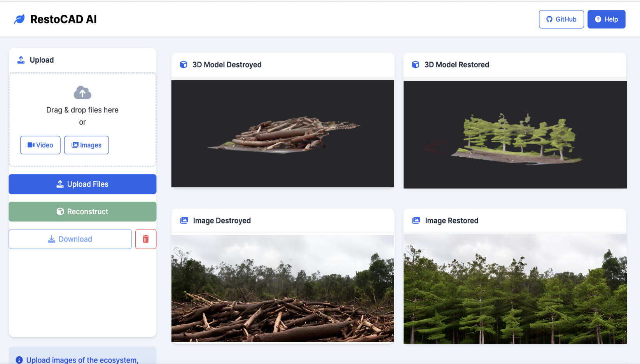640x364 pixels.
Task: Click the 'Image Restored' heading
Action: tap(452, 220)
